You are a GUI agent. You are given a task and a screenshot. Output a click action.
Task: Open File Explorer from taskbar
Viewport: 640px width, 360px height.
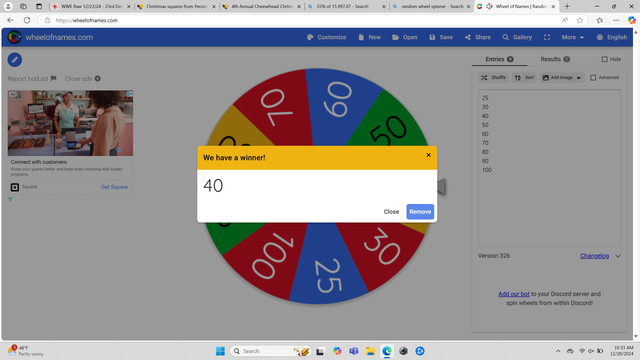click(x=370, y=351)
